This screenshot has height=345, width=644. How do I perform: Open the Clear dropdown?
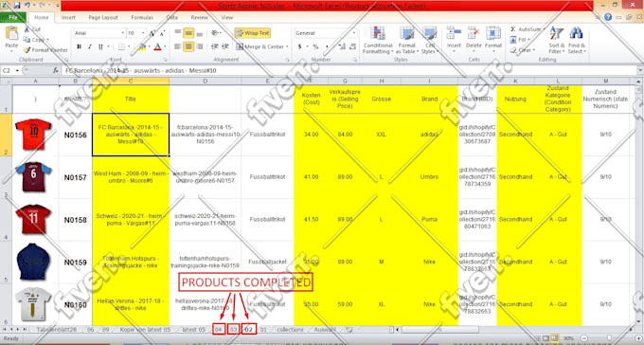click(523, 50)
